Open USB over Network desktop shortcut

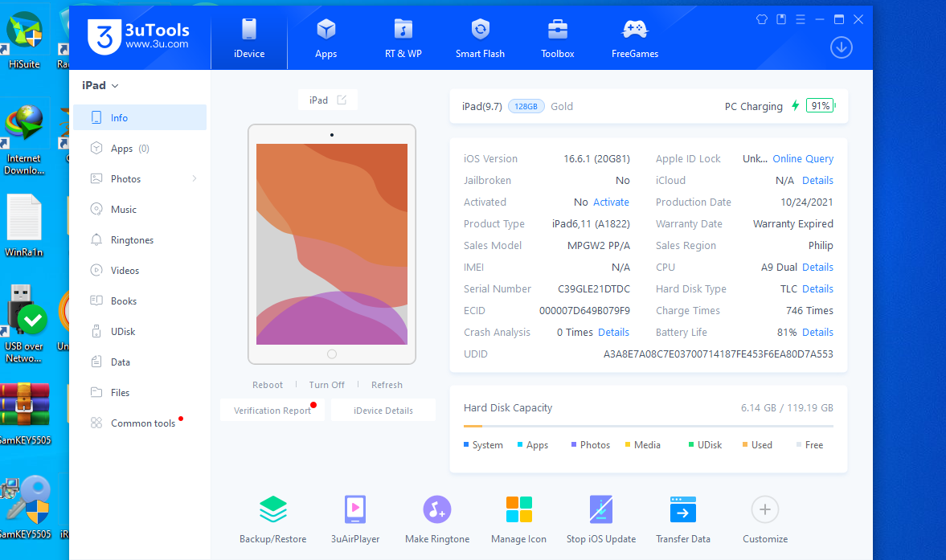24,325
